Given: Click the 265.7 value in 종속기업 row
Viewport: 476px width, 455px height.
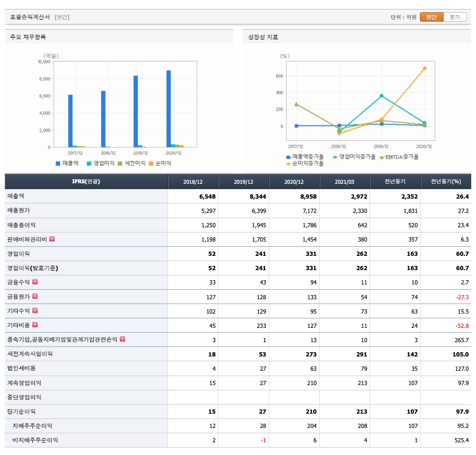Looking at the screenshot, I should pyautogui.click(x=462, y=340).
